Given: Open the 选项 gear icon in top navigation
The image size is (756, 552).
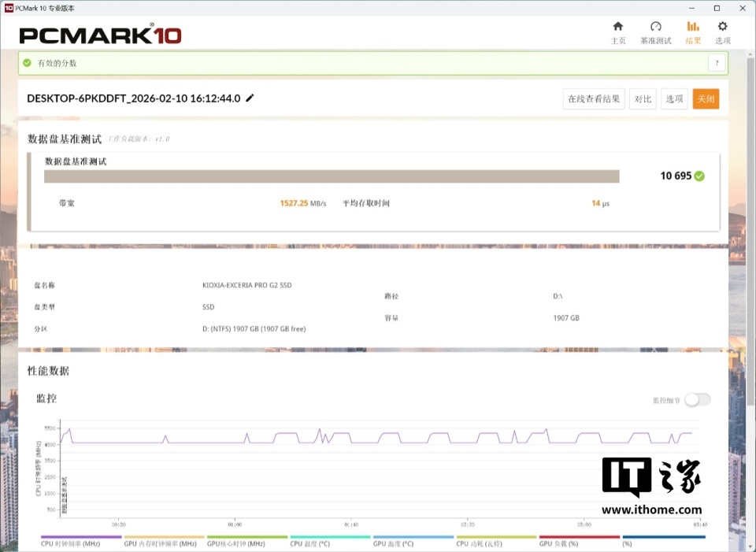Looking at the screenshot, I should point(722,32).
